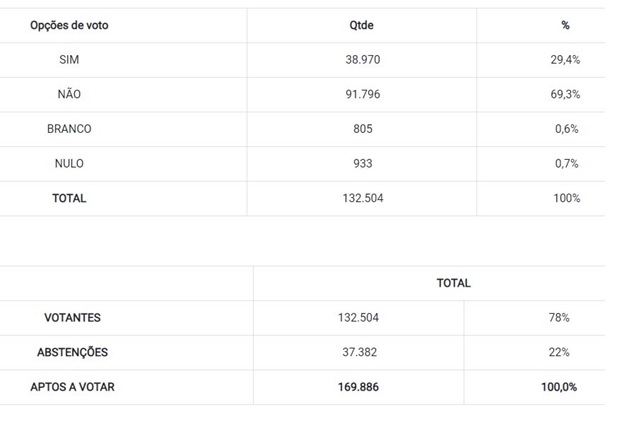Click the BRANCO count 805
Image resolution: width=619 pixels, height=424 pixels.
click(x=362, y=129)
